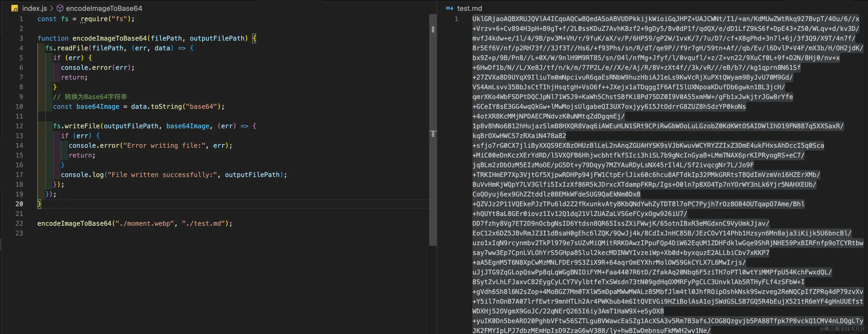Select line number 10 in index.js gutter
This screenshot has width=868, height=334.
[x=19, y=107]
